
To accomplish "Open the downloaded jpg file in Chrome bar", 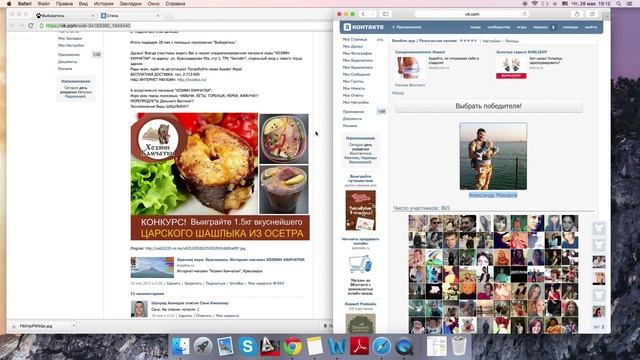I will point(36,326).
